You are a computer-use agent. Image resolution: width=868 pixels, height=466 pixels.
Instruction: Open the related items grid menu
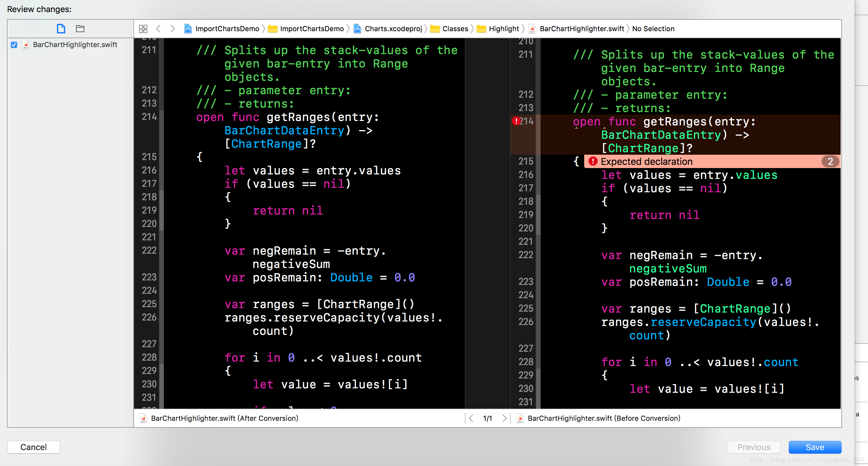point(143,29)
